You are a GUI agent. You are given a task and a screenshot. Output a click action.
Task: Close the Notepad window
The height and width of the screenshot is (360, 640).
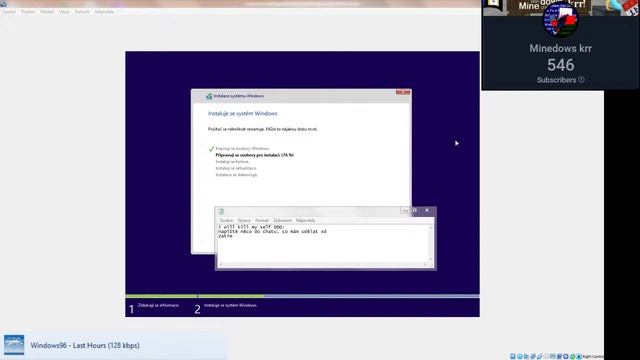pos(427,210)
